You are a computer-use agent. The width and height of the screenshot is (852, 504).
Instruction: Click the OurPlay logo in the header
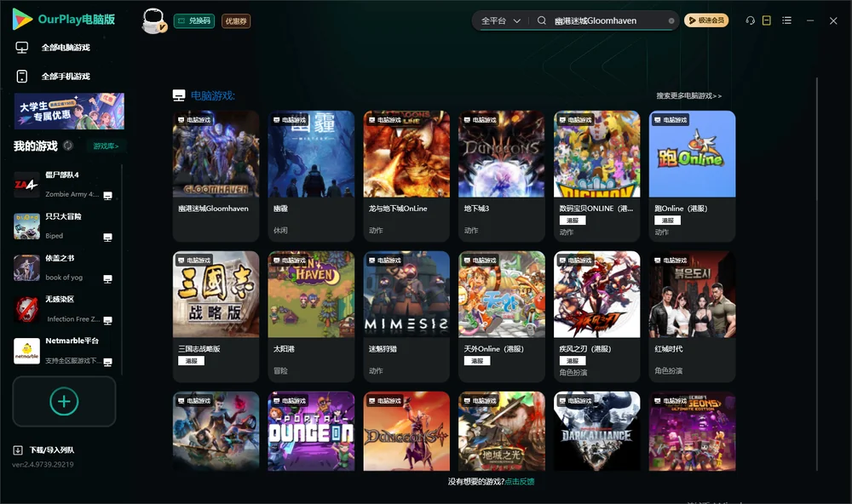click(x=64, y=20)
